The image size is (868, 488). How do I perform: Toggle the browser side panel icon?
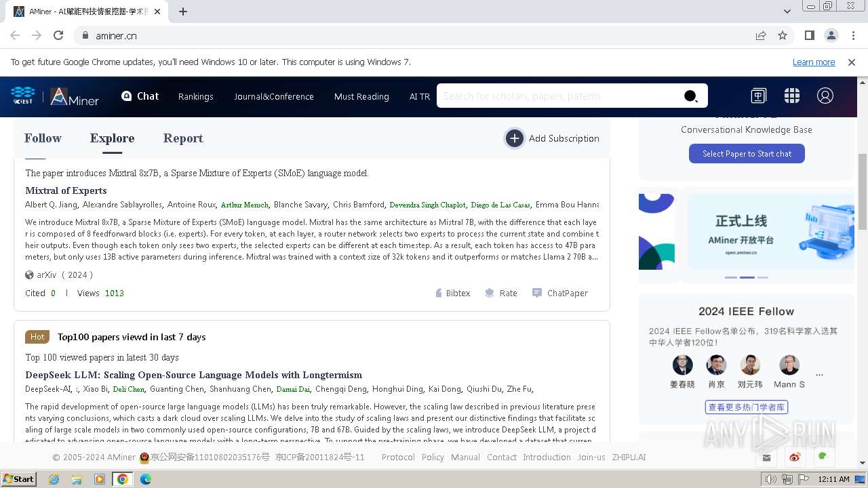click(x=809, y=35)
